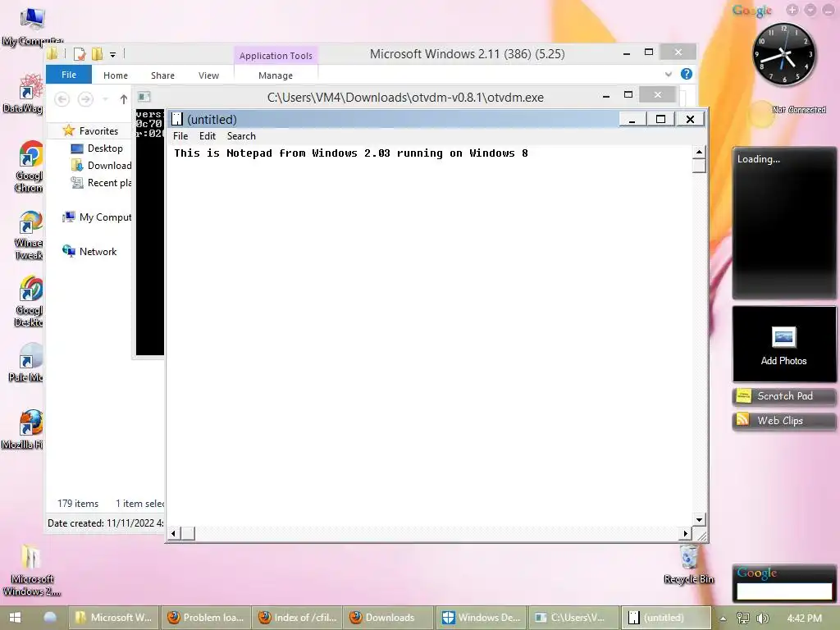Switch to Explorer's View tab
840x630 pixels.
pos(208,75)
